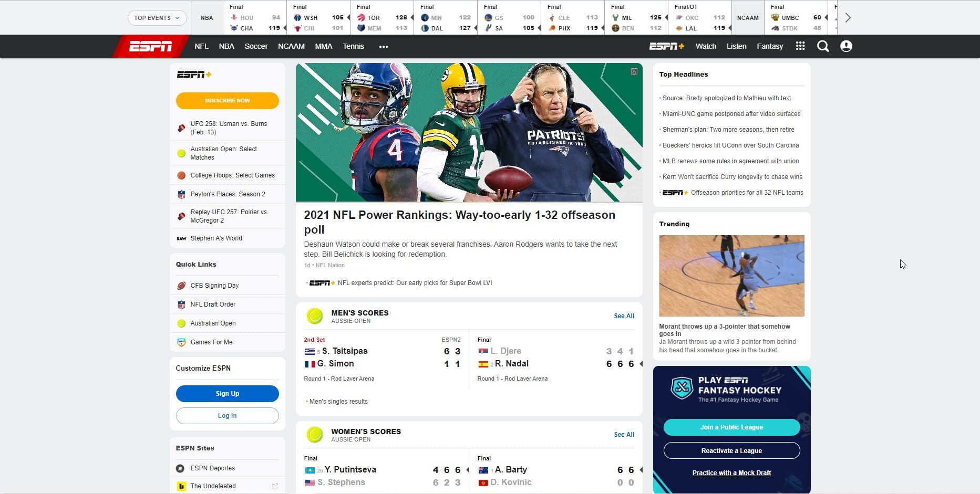Viewport: 980px width, 494px height.
Task: Click ESPN Deportes round icon
Action: click(x=180, y=468)
